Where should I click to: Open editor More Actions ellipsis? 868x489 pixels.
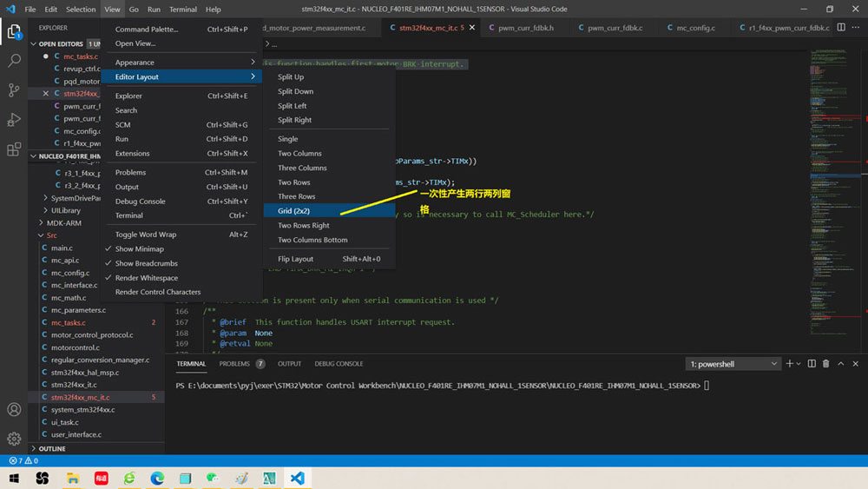856,27
